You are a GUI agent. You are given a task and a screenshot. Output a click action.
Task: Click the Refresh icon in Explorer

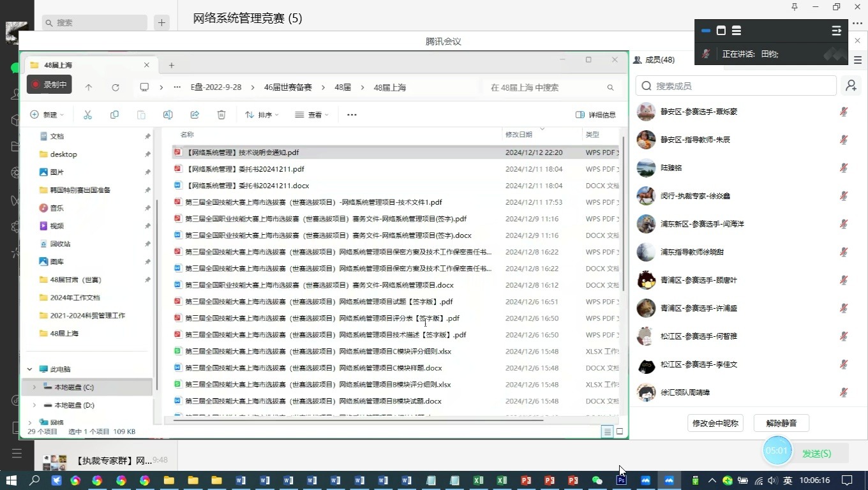[114, 87]
